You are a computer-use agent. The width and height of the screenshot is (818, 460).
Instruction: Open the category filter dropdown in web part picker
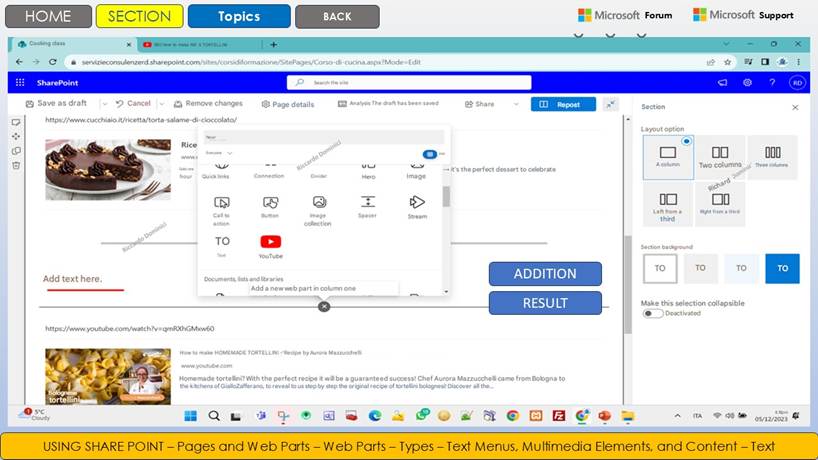point(219,153)
